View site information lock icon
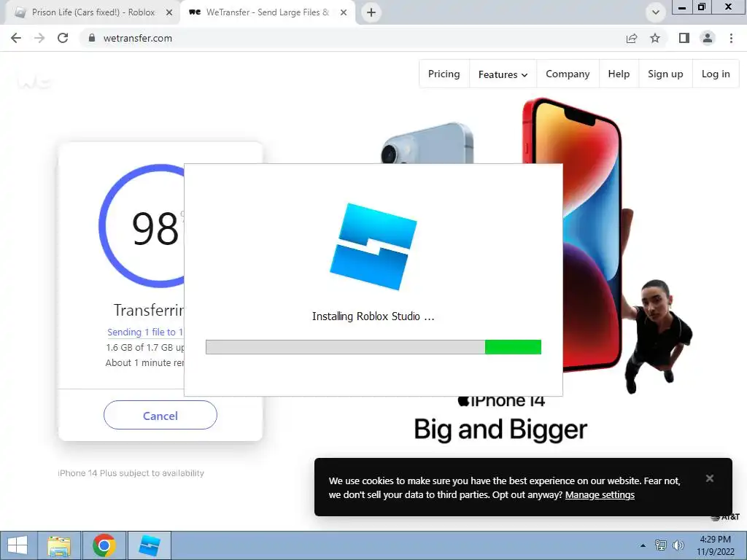This screenshot has width=747, height=560. click(92, 38)
